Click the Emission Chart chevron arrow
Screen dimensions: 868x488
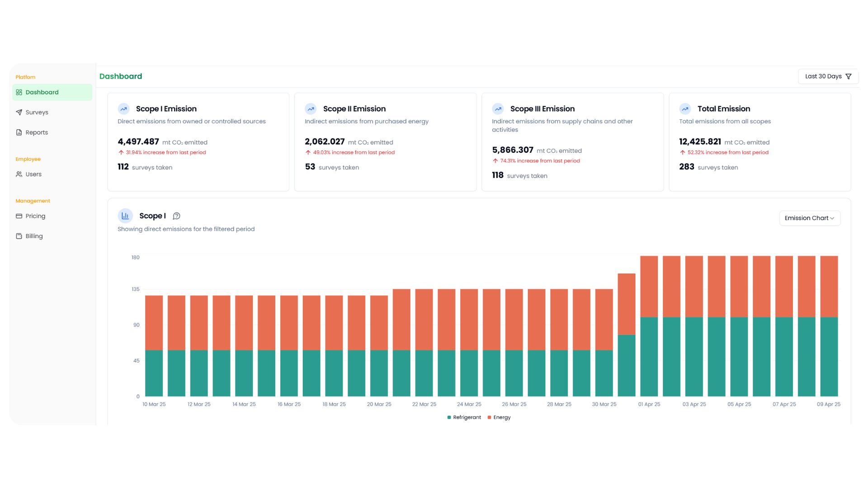(x=832, y=218)
